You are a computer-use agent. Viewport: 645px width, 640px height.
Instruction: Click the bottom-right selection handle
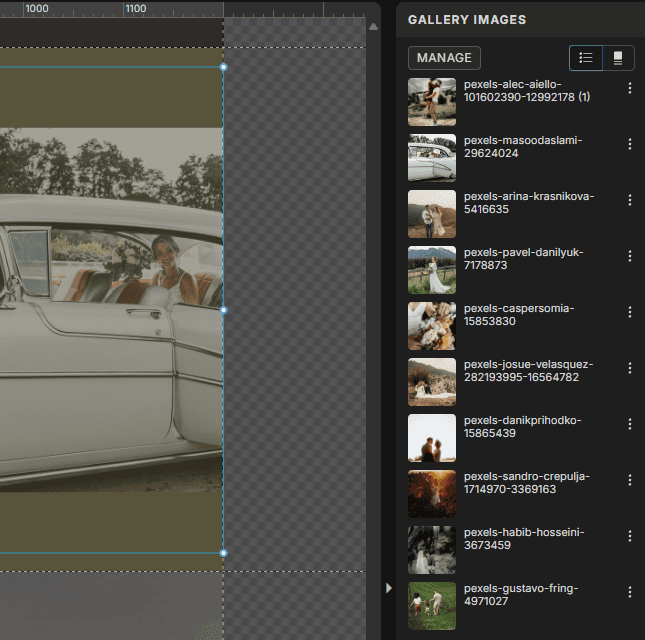click(x=223, y=553)
